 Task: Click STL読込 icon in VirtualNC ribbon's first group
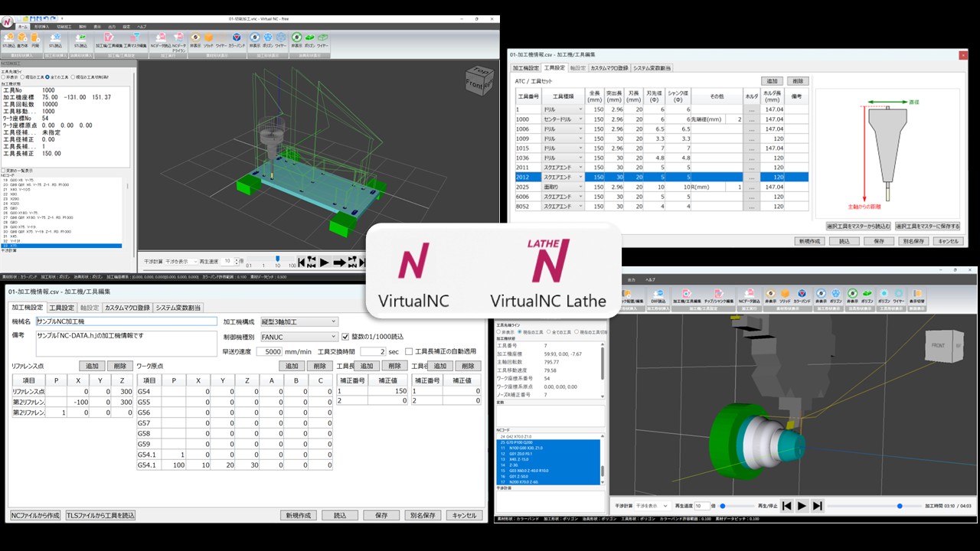coord(8,39)
